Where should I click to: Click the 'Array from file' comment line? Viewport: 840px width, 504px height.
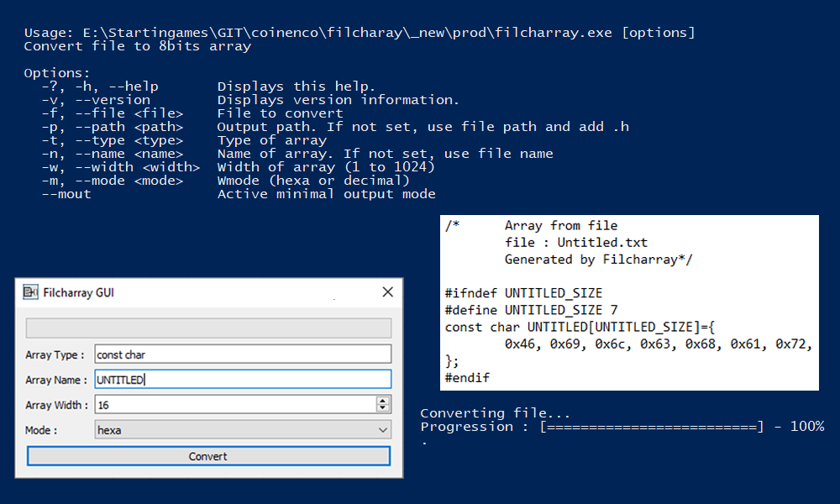point(561,225)
